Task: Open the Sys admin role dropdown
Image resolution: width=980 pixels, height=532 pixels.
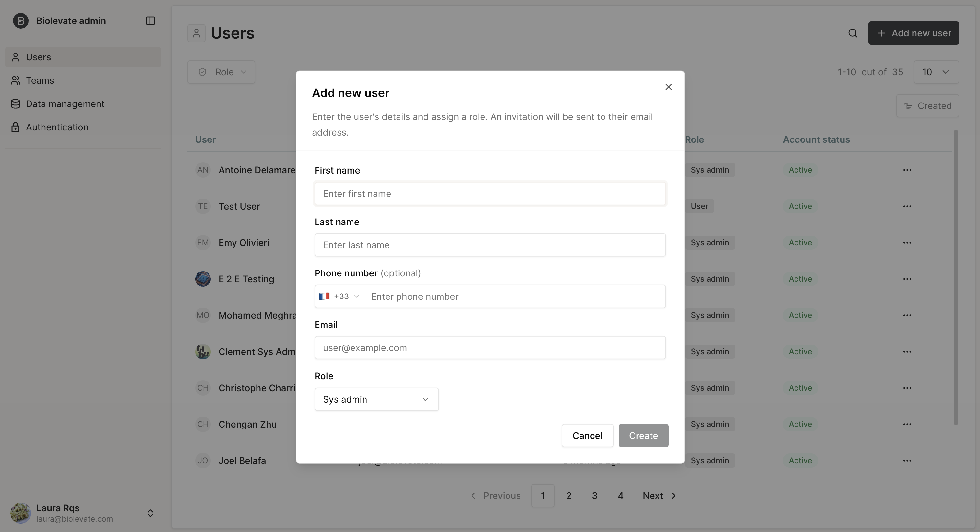Action: (376, 399)
